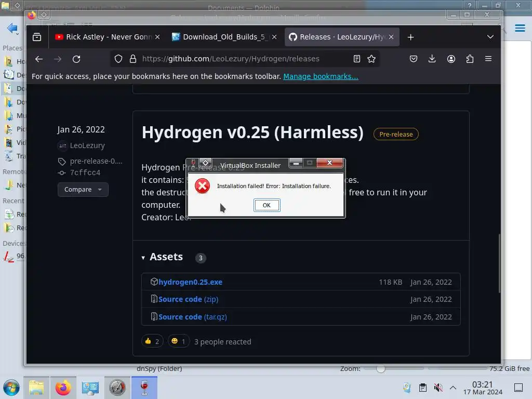The image size is (532, 399).
Task: Reload the current GitHub page
Action: click(x=76, y=59)
